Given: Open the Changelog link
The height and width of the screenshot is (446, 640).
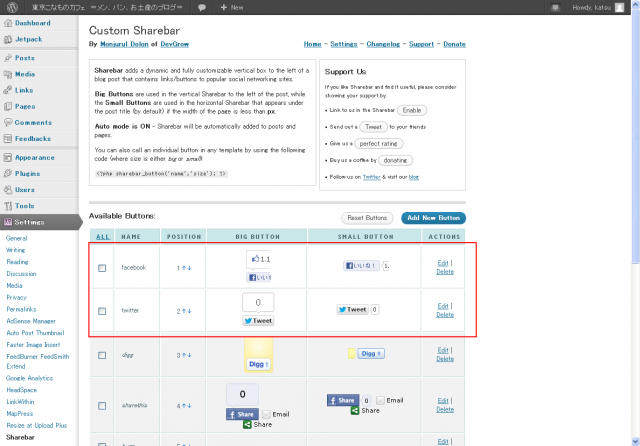Looking at the screenshot, I should (383, 44).
